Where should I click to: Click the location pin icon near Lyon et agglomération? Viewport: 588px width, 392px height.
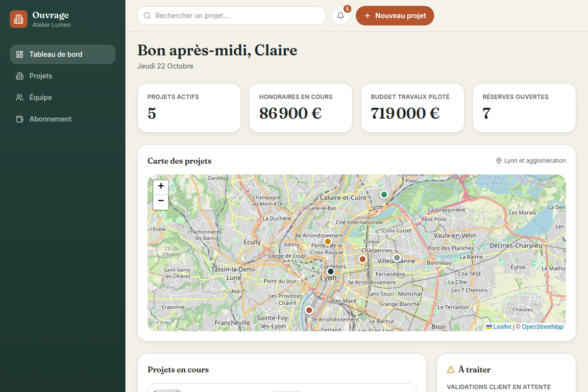point(499,161)
